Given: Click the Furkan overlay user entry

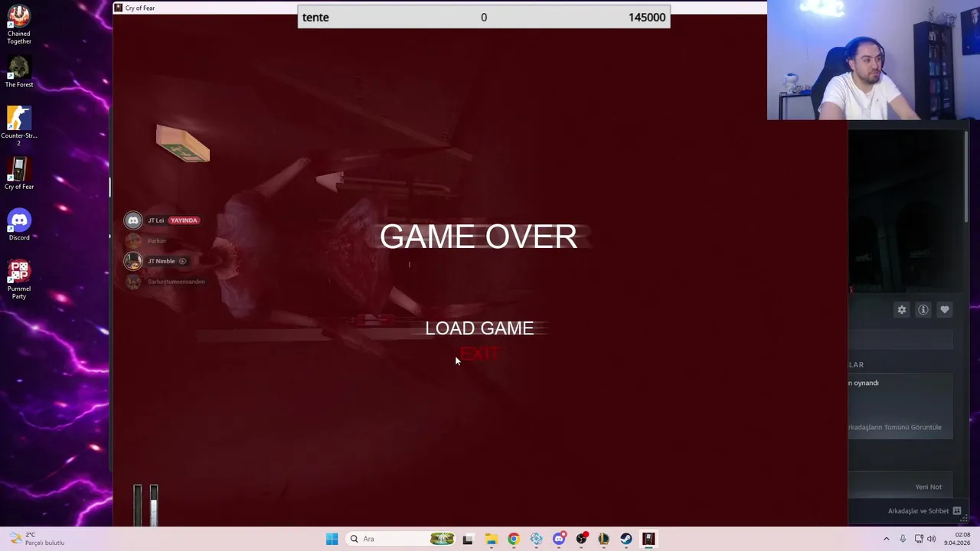Looking at the screenshot, I should click(146, 241).
